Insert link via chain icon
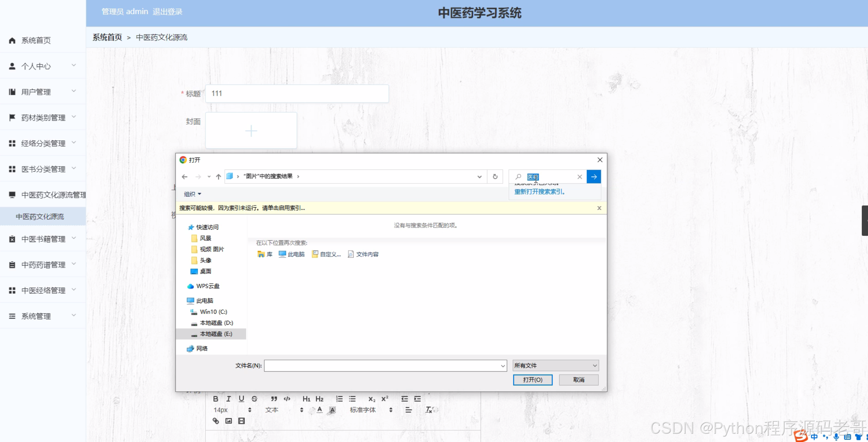The width and height of the screenshot is (868, 442). tap(216, 421)
